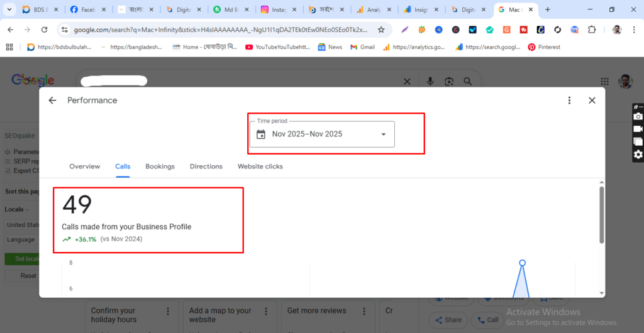Click screenshot camera icon on side toolbar

pos(638,116)
